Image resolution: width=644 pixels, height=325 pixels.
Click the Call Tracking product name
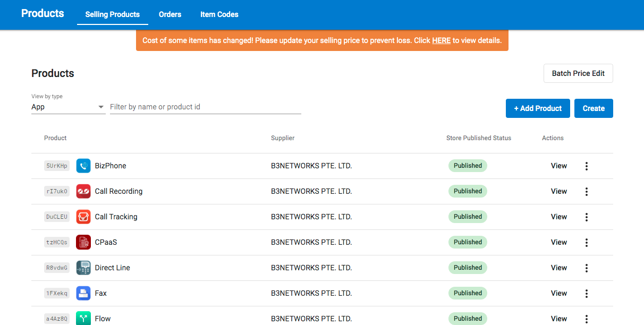click(116, 217)
